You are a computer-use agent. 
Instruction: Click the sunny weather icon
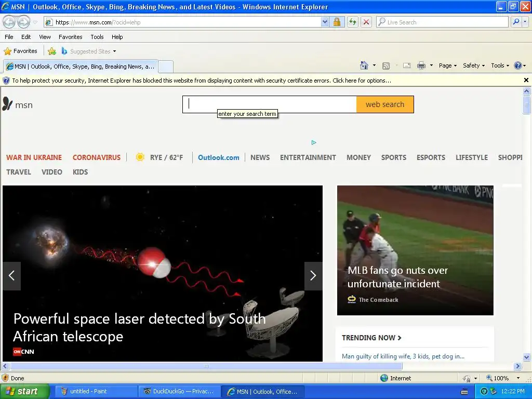(x=140, y=157)
